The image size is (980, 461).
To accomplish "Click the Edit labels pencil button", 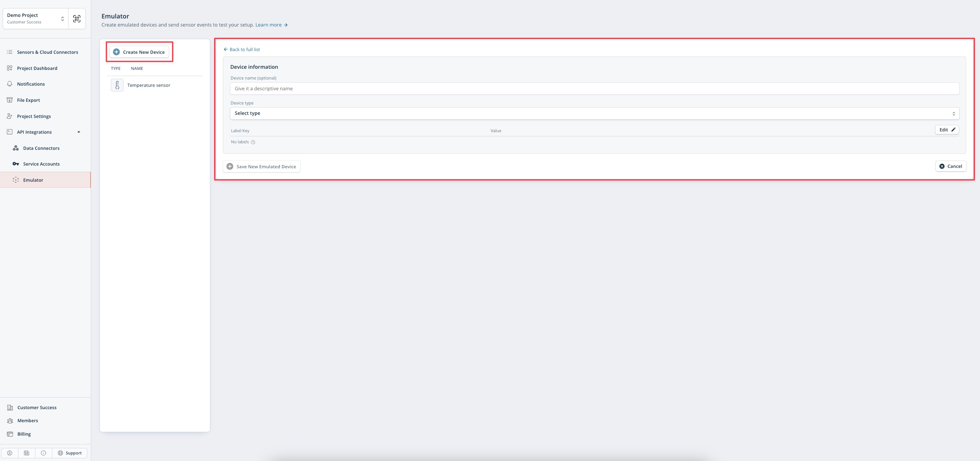I will tap(947, 130).
